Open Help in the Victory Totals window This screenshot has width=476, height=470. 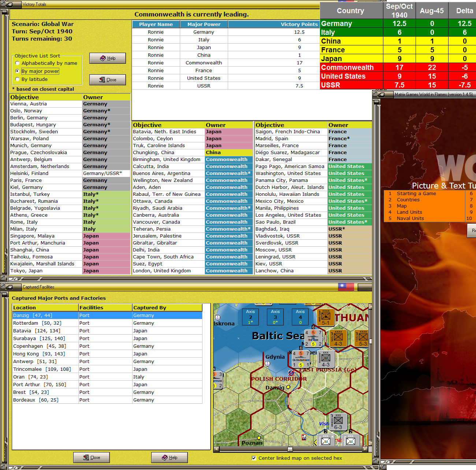pyautogui.click(x=108, y=58)
